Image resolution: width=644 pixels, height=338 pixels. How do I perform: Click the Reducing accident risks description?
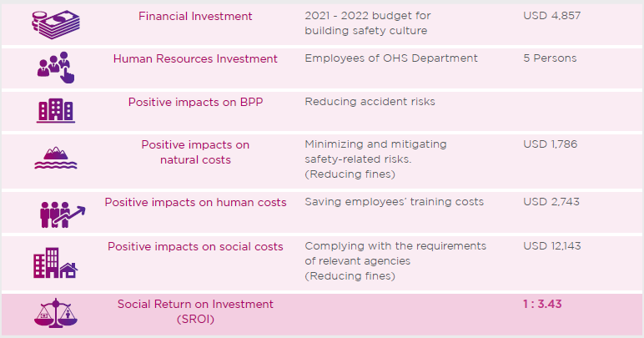(x=370, y=102)
